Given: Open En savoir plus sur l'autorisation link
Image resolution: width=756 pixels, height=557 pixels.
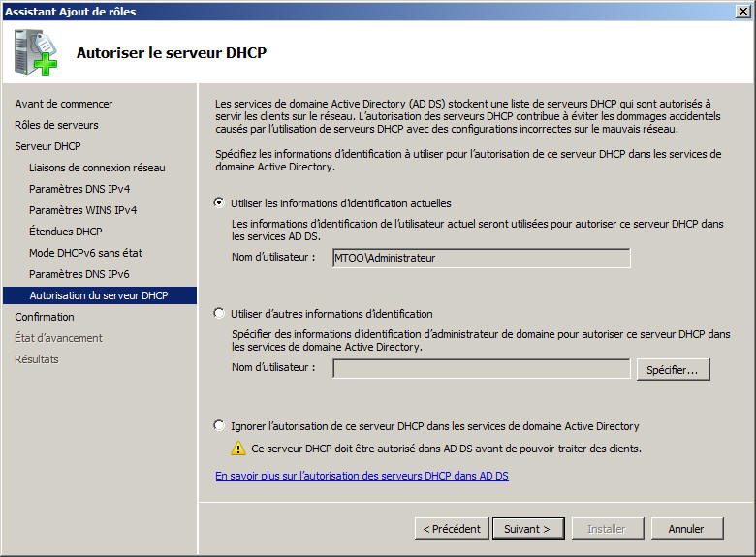Looking at the screenshot, I should (x=362, y=476).
